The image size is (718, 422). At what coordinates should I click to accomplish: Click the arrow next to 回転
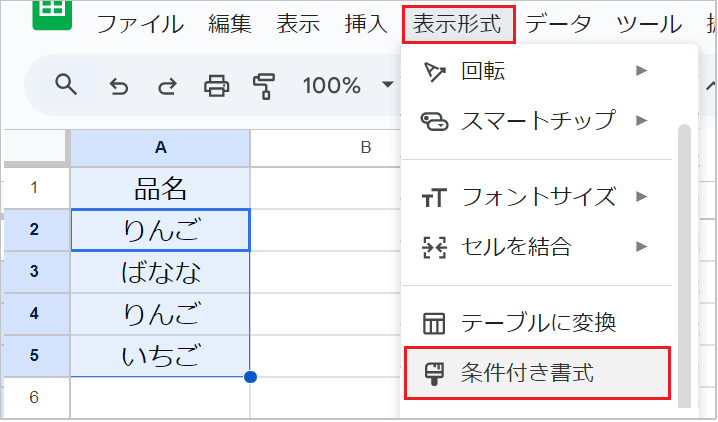642,71
